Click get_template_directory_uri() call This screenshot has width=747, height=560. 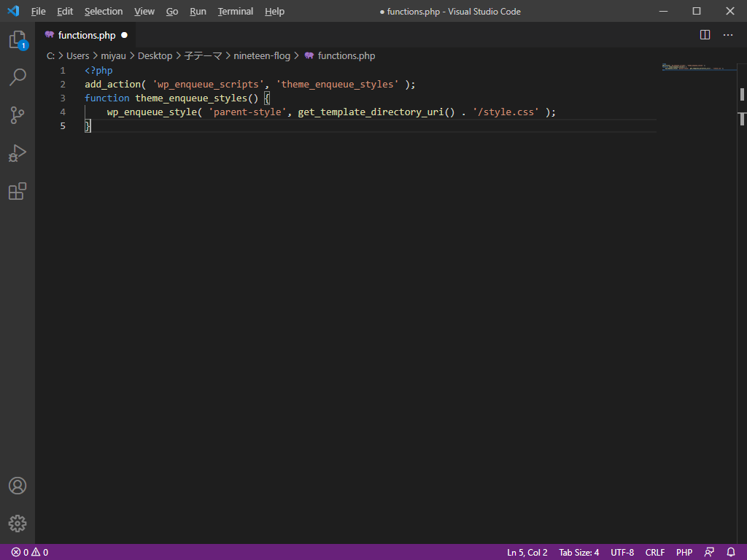click(376, 112)
